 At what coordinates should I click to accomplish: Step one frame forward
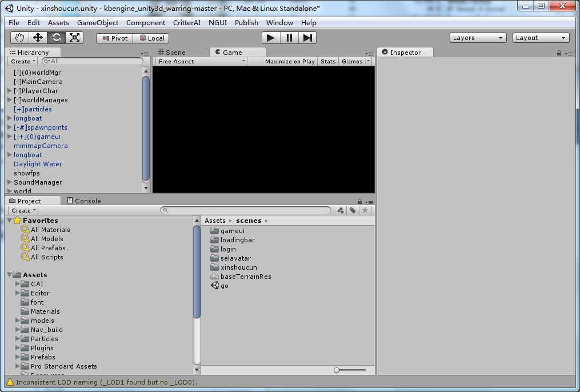coord(307,38)
